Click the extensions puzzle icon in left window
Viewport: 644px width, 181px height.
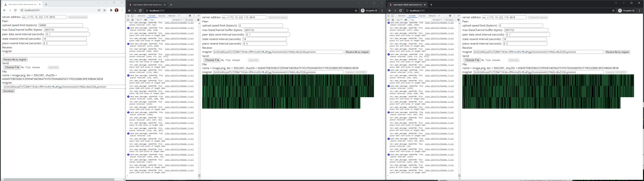111,10
